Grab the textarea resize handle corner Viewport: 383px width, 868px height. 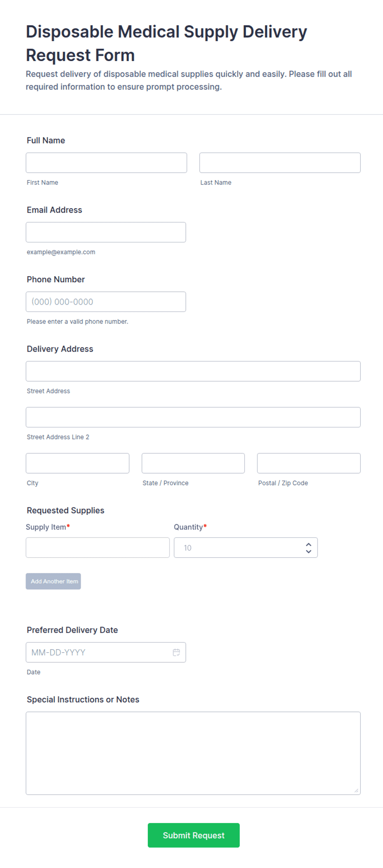(356, 790)
